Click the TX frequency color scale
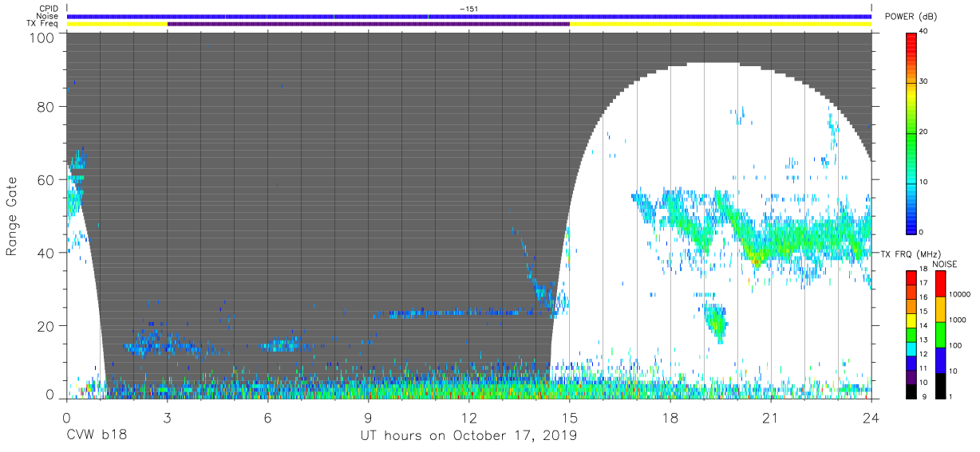 coord(911,333)
